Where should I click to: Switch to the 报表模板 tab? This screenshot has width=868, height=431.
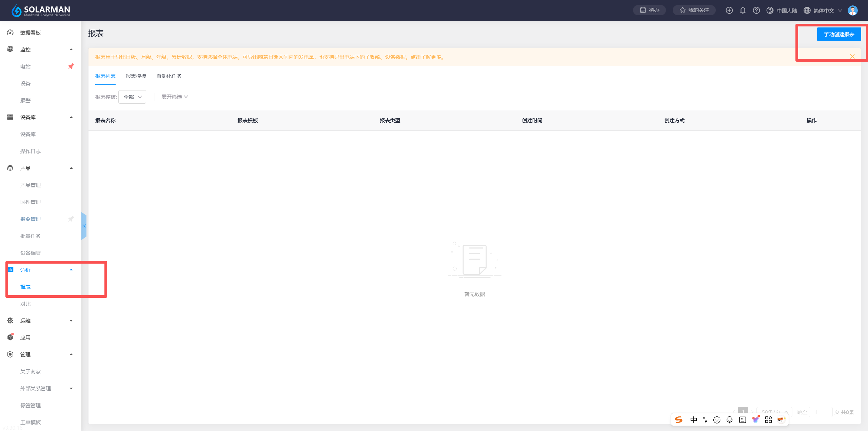[x=136, y=76]
